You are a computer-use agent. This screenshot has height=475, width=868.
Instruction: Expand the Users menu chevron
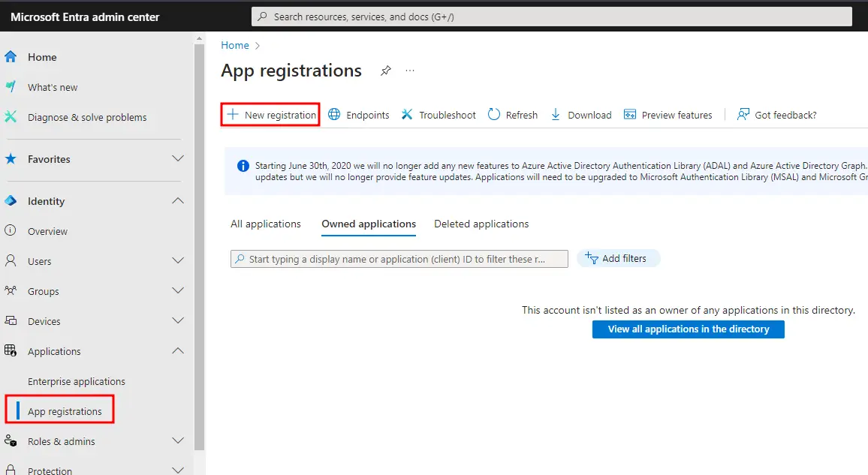click(x=178, y=260)
